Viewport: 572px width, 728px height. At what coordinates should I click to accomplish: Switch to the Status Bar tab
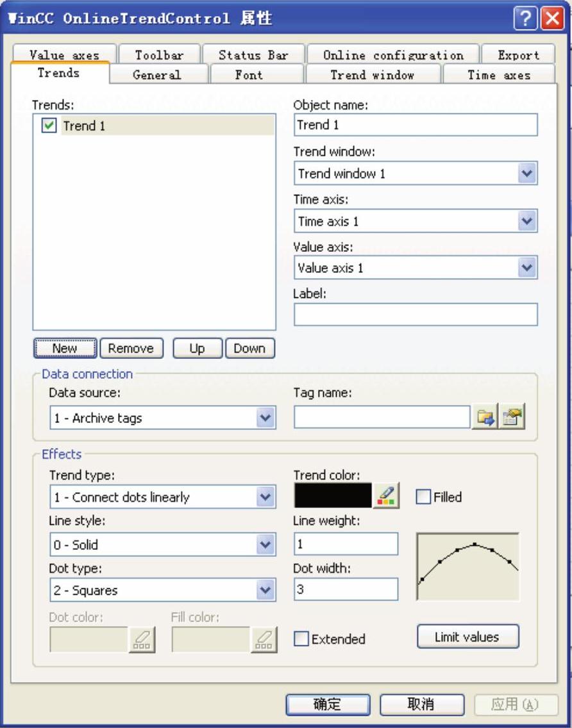coord(254,54)
